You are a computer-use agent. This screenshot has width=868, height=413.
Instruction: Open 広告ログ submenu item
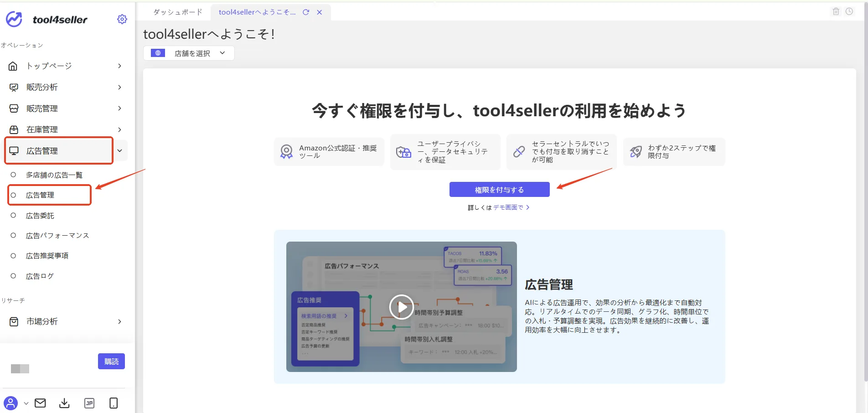[40, 276]
